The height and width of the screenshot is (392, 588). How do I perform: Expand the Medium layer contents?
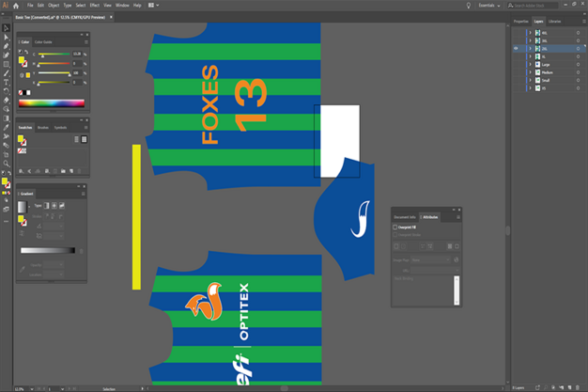click(x=531, y=72)
